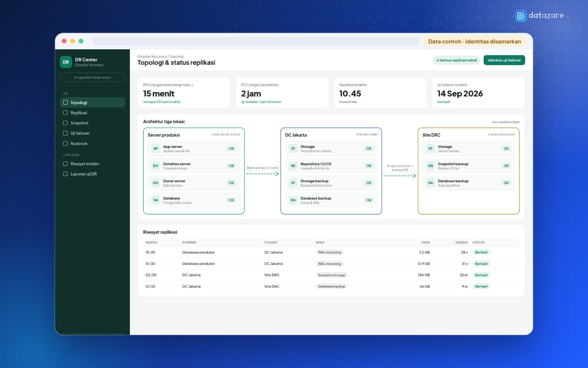Viewport: 588px width, 368px height.
Task: Click the checkbox icon beside Snapshot
Action: click(65, 123)
